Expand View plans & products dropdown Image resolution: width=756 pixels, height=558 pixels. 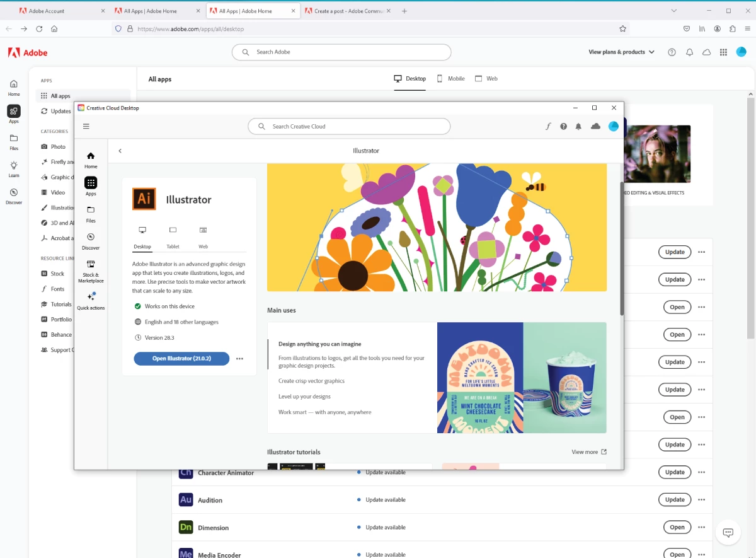click(621, 52)
